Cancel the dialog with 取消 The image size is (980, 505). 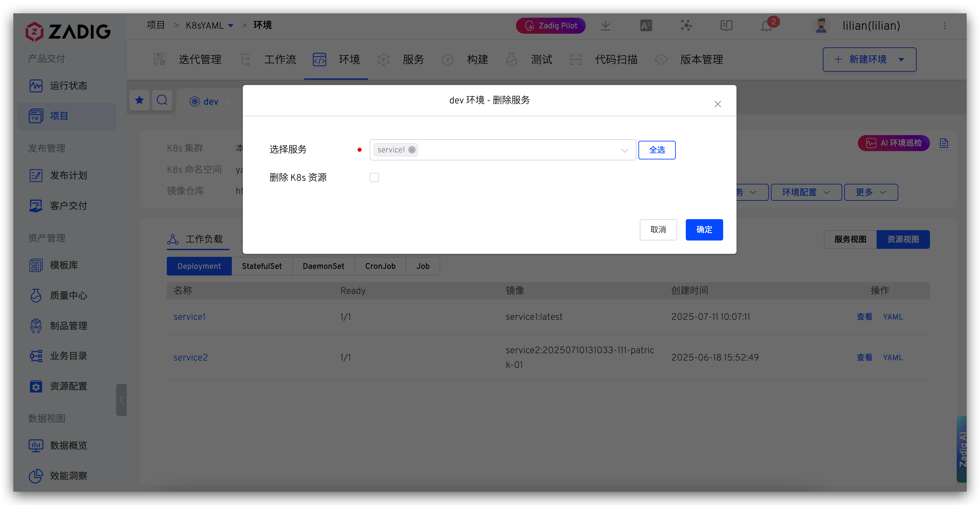pos(658,229)
